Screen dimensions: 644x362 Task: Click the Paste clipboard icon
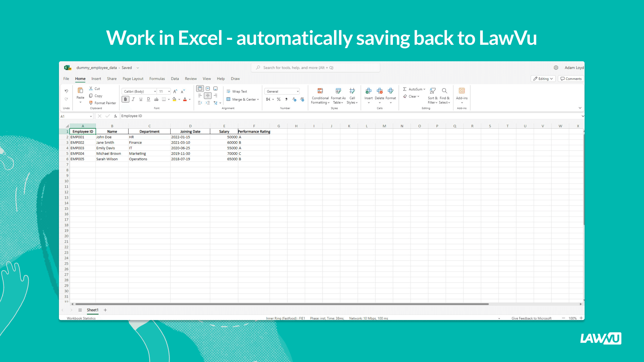pos(80,90)
